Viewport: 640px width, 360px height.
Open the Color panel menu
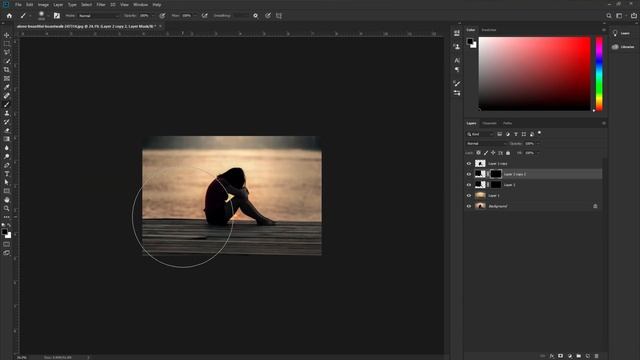tap(604, 30)
